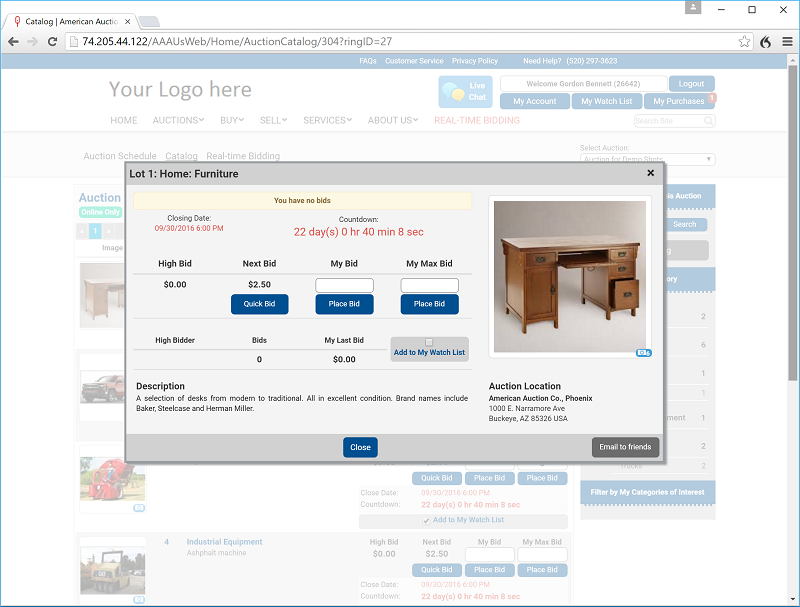This screenshot has height=607, width=800.
Task: Open REAL-TIME BIDDING nav item
Action: 477,120
